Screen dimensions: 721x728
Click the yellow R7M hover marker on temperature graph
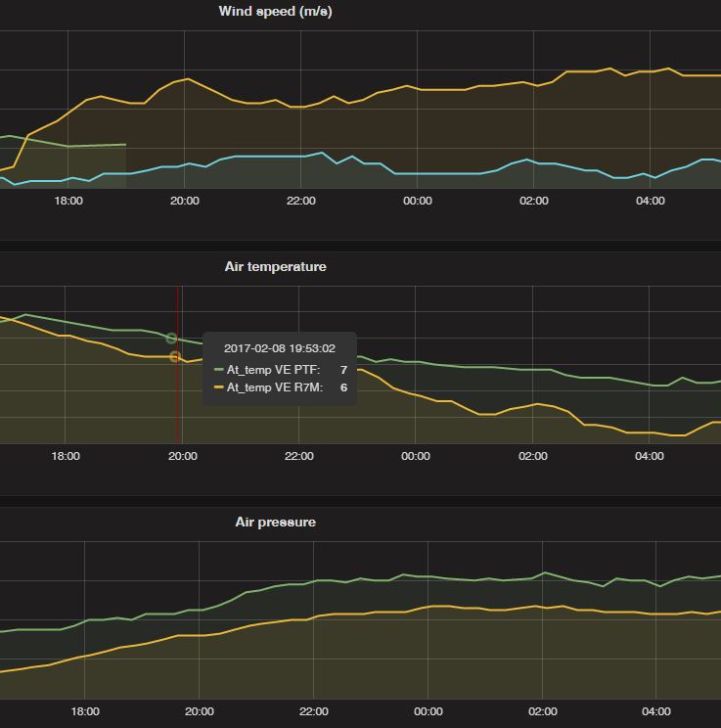(x=174, y=356)
